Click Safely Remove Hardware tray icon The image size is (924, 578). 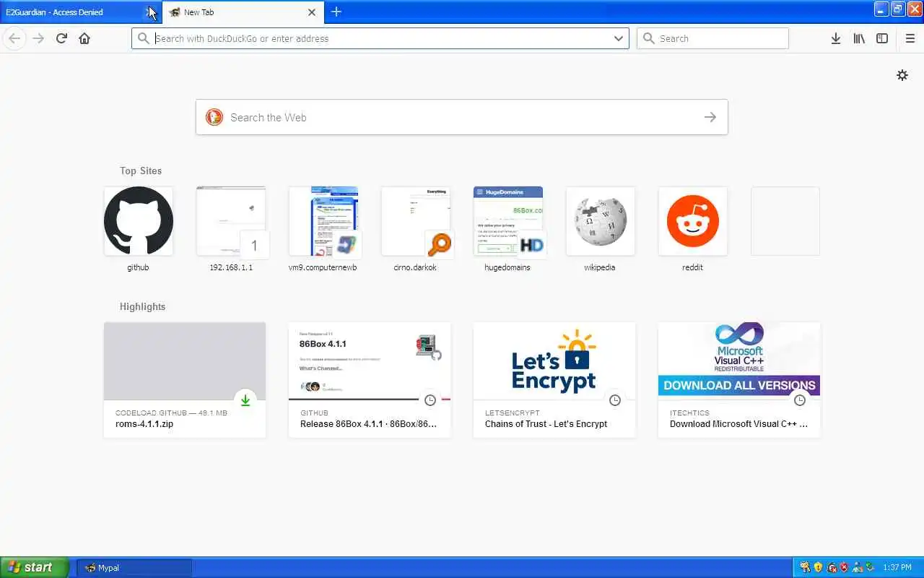pos(870,567)
